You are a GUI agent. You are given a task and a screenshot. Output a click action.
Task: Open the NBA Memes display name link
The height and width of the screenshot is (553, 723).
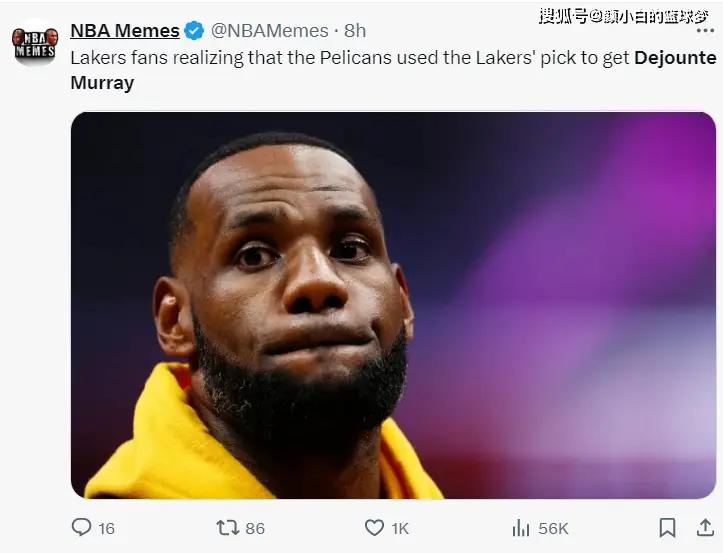coord(124,31)
